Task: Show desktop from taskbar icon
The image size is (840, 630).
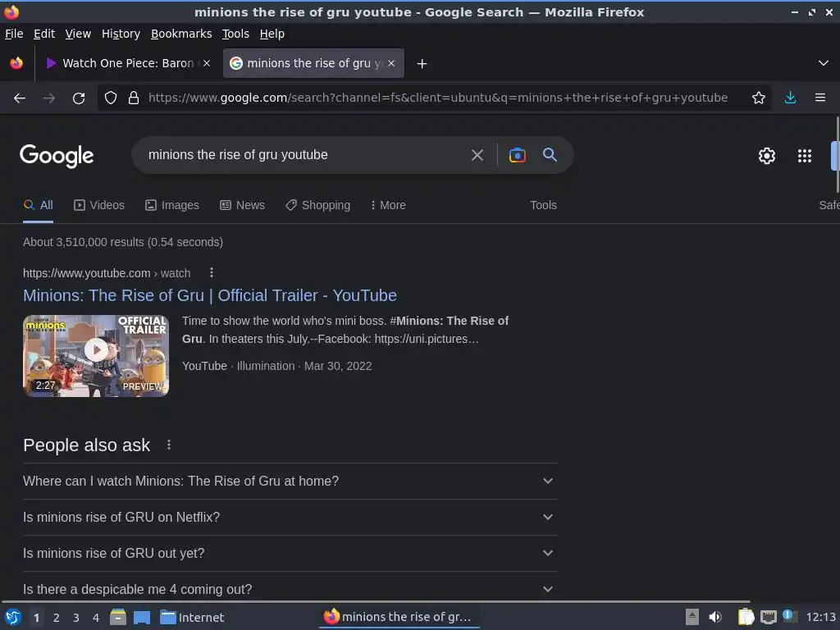Action: point(142,617)
